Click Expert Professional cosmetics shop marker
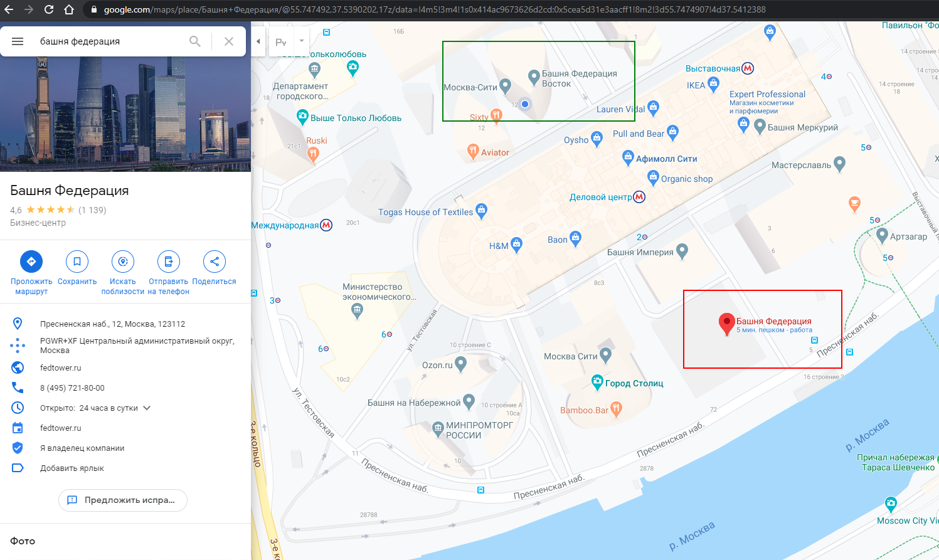This screenshot has width=939, height=560. (x=743, y=124)
